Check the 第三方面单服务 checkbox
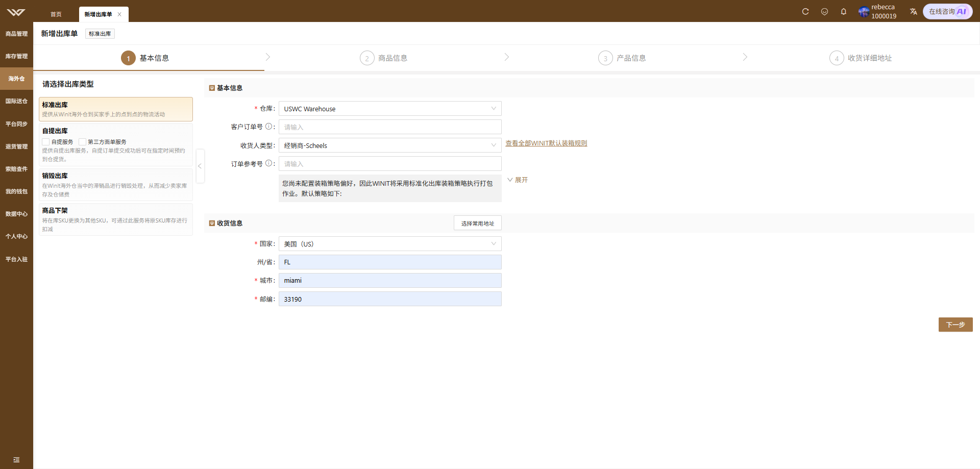980x469 pixels. 82,142
